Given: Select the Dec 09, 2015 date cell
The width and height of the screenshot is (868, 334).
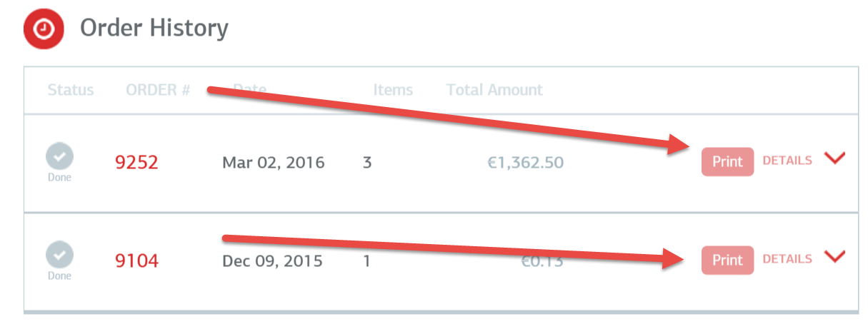Looking at the screenshot, I should (x=272, y=261).
